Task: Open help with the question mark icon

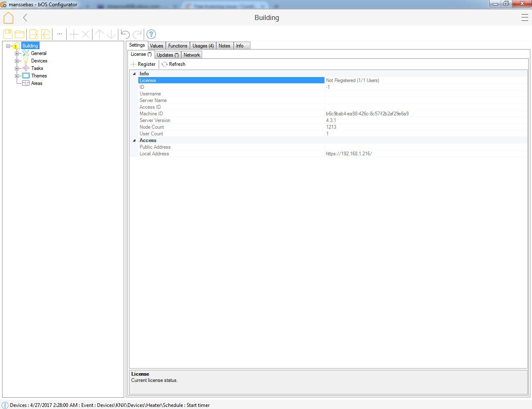Action: point(151,34)
